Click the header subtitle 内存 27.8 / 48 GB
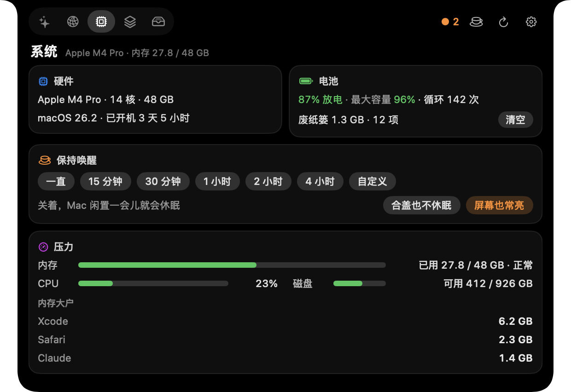The image size is (571, 392). 170,53
